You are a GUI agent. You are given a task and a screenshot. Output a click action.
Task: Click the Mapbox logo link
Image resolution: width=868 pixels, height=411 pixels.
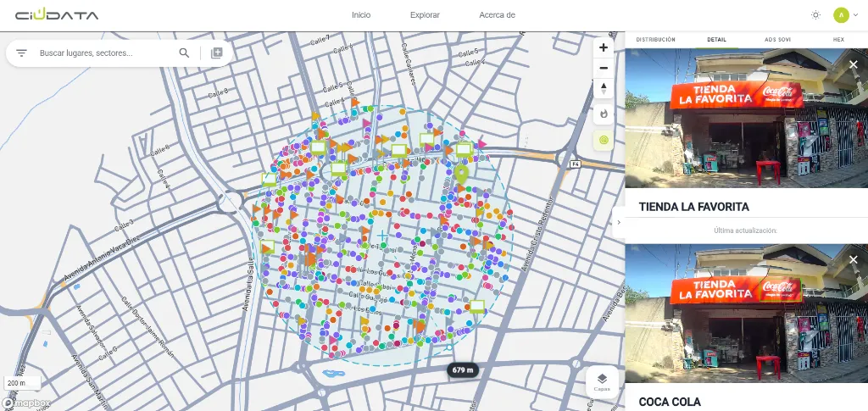[x=26, y=403]
